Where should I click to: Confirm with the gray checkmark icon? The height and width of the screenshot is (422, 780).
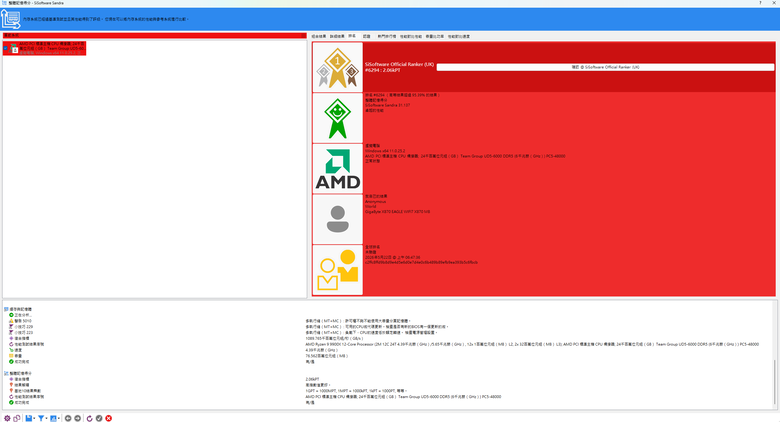point(99,418)
